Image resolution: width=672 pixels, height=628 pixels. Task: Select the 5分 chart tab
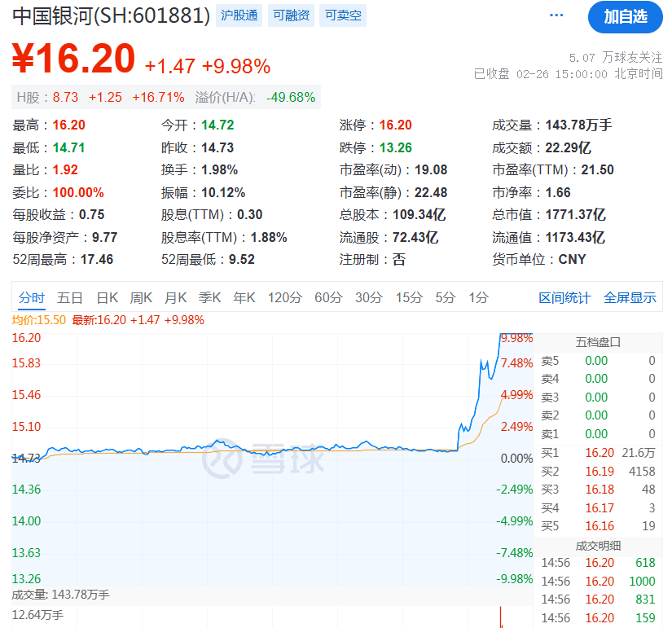pos(446,297)
